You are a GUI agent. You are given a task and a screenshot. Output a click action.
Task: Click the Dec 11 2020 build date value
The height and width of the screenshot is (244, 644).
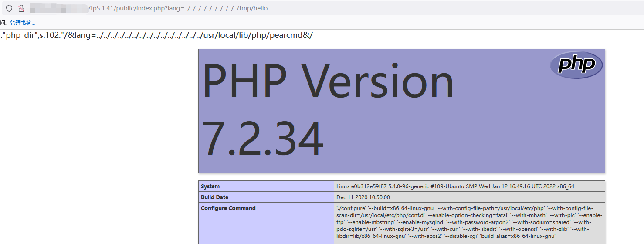(x=363, y=197)
